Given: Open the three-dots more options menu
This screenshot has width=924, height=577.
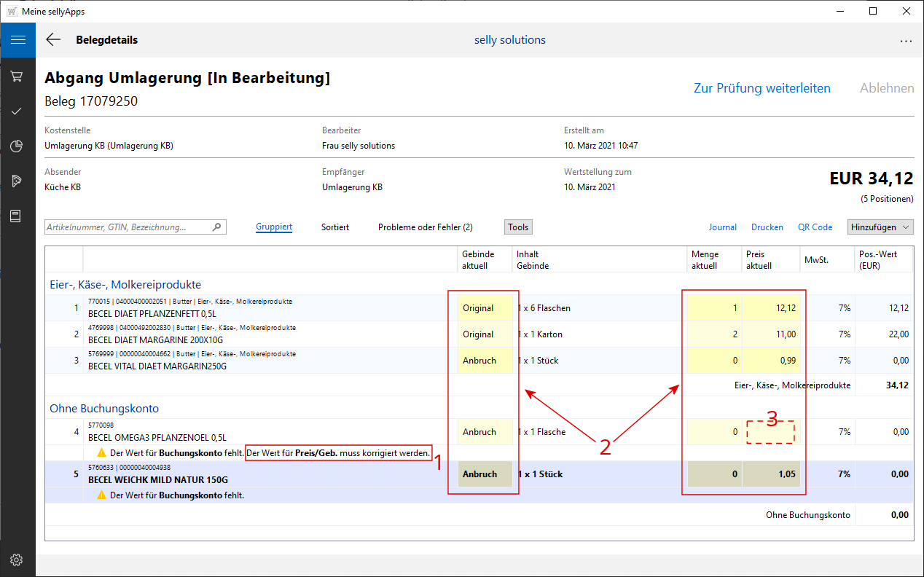Looking at the screenshot, I should 906,41.
